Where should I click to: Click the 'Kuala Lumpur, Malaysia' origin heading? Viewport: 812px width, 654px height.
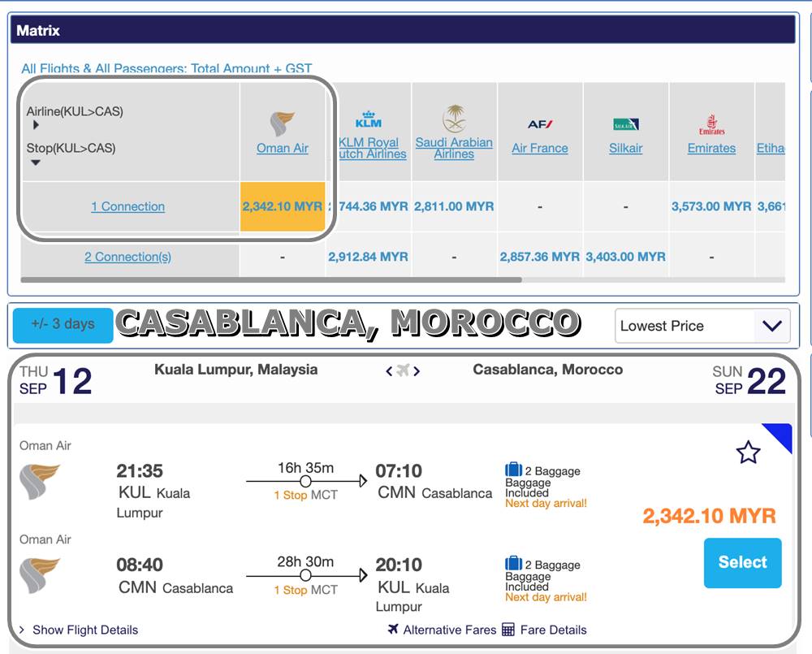236,370
